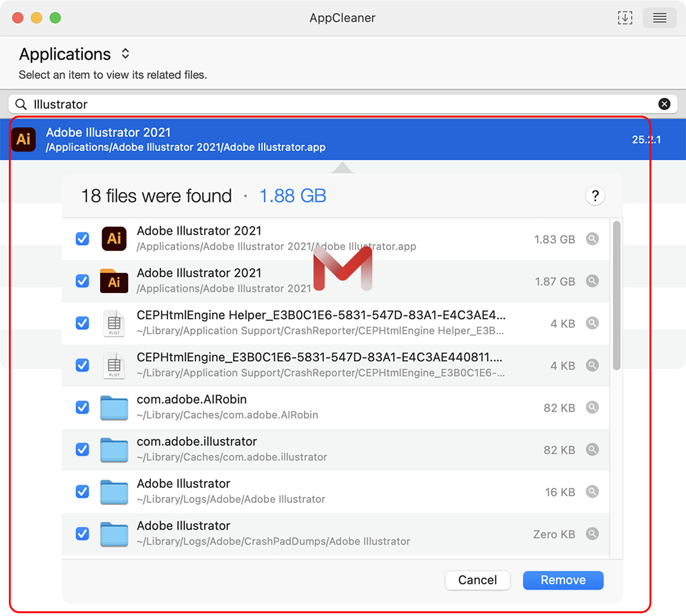Select Adobe Illustrator 2021 blue result row
686x616 pixels.
pyautogui.click(x=342, y=139)
